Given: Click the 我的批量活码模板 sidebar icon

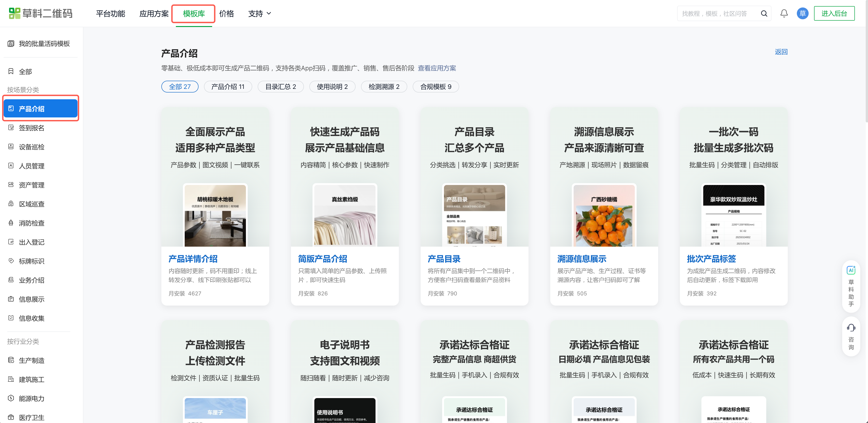Looking at the screenshot, I should click(x=11, y=44).
